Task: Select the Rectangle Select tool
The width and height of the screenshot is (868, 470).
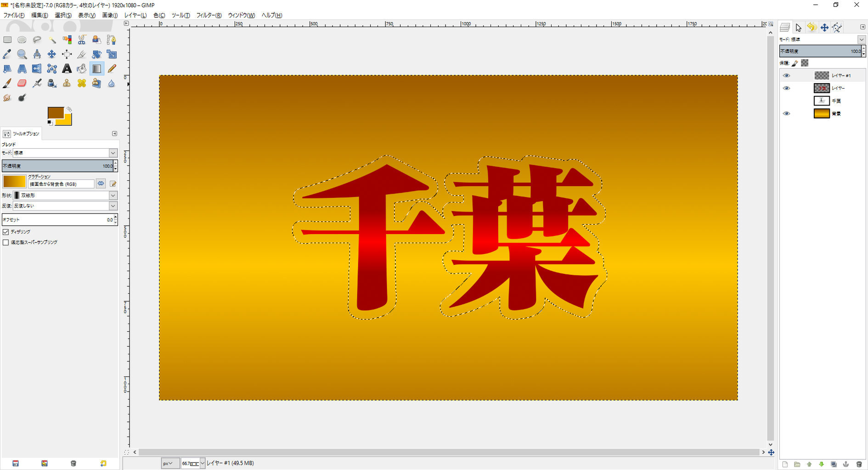Action: [7, 40]
